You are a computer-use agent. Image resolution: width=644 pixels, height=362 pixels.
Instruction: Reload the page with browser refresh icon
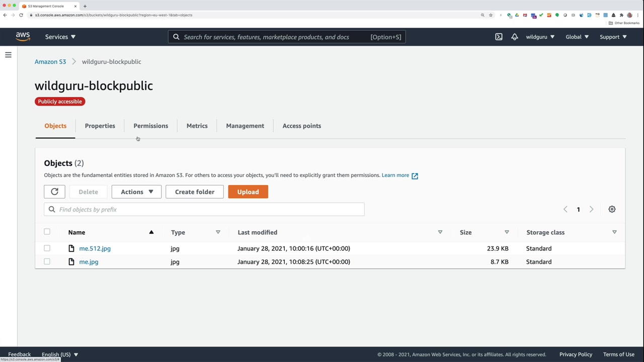pyautogui.click(x=21, y=15)
